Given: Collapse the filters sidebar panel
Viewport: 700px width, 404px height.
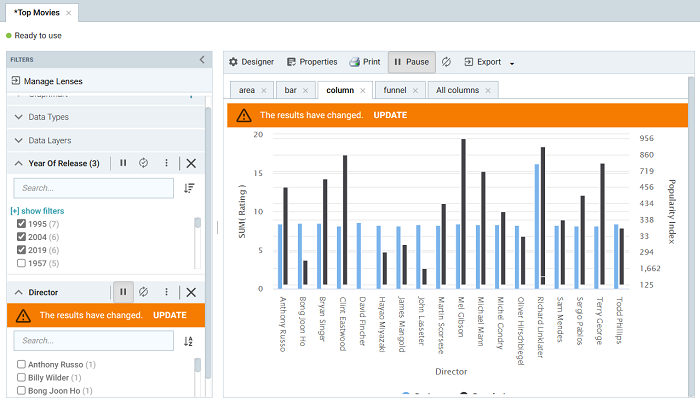Looking at the screenshot, I should tap(202, 59).
